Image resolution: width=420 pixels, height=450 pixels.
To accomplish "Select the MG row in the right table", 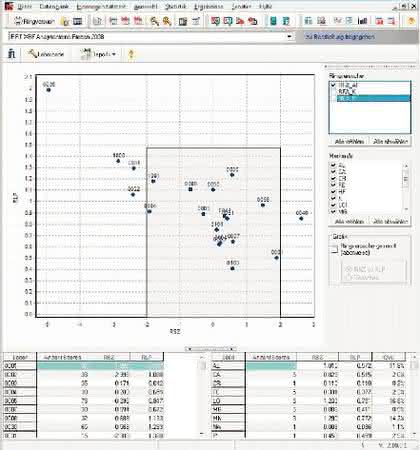I will pos(309,409).
